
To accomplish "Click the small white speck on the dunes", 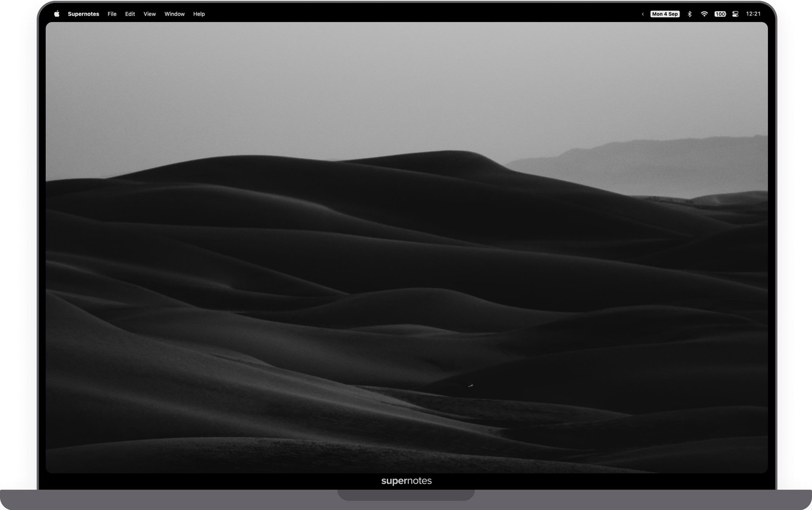I will [470, 386].
